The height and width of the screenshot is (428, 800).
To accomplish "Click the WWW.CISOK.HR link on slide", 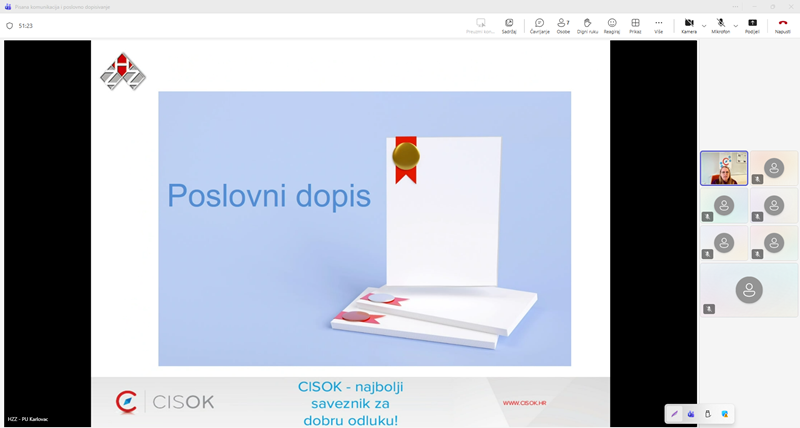I will pyautogui.click(x=524, y=403).
